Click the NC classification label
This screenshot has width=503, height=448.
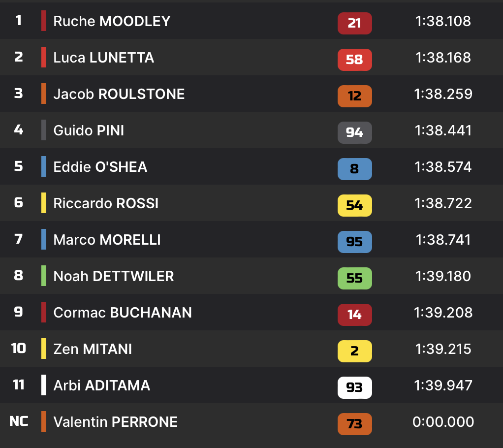pos(19,421)
